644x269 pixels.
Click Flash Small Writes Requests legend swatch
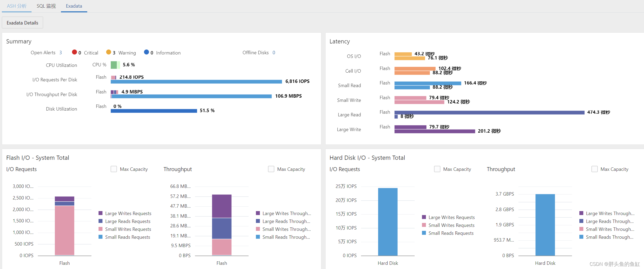click(100, 229)
